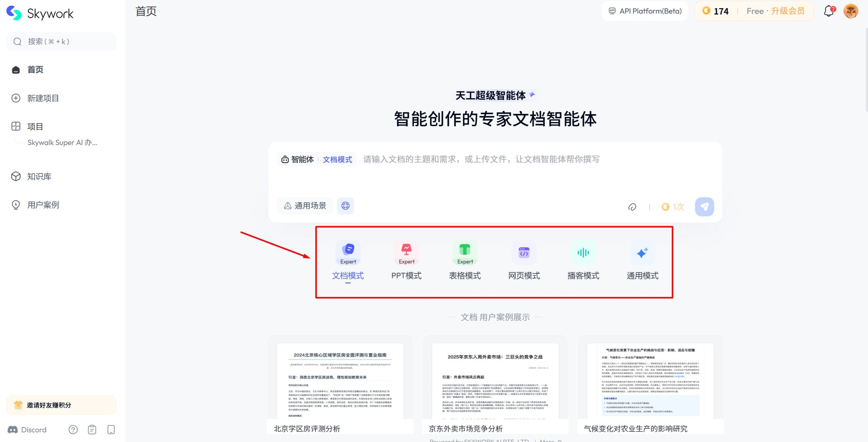Screen dimensions: 868x442
Task: Select the 表格模式 icon
Action: click(465, 253)
